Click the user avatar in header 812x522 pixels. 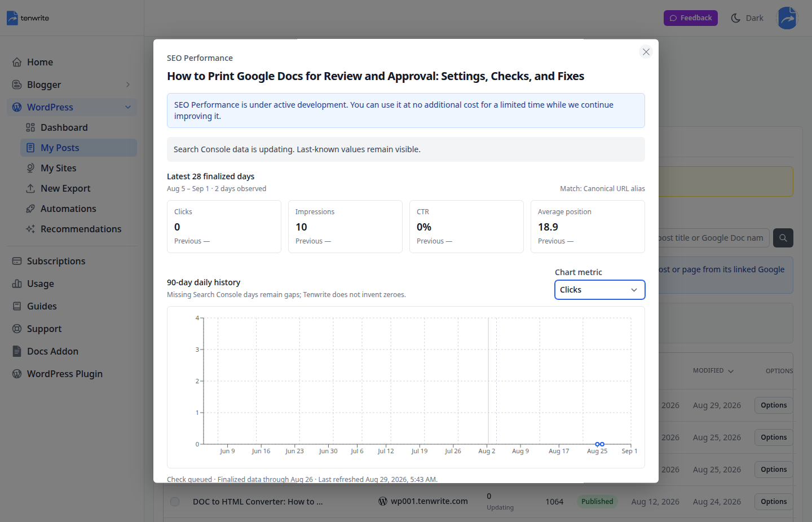coord(787,18)
